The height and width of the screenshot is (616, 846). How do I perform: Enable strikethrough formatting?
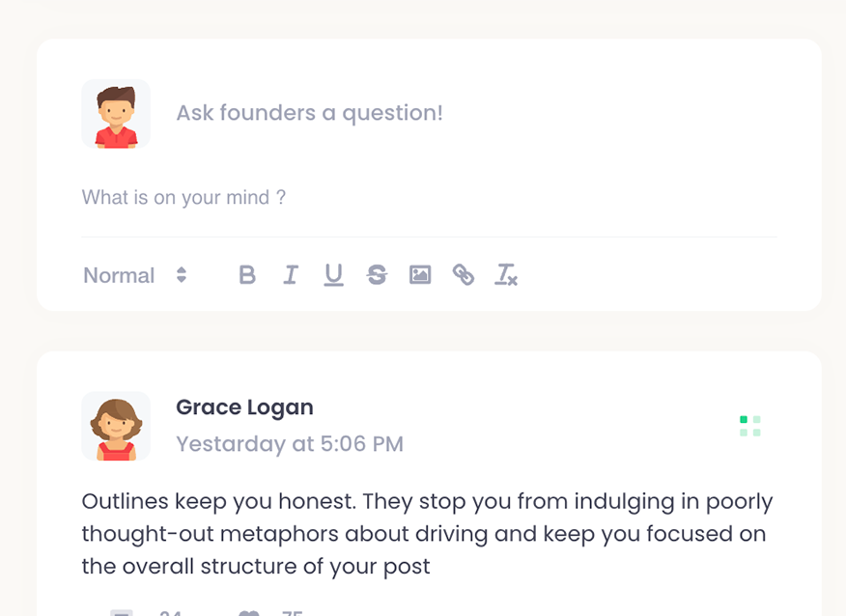(377, 275)
